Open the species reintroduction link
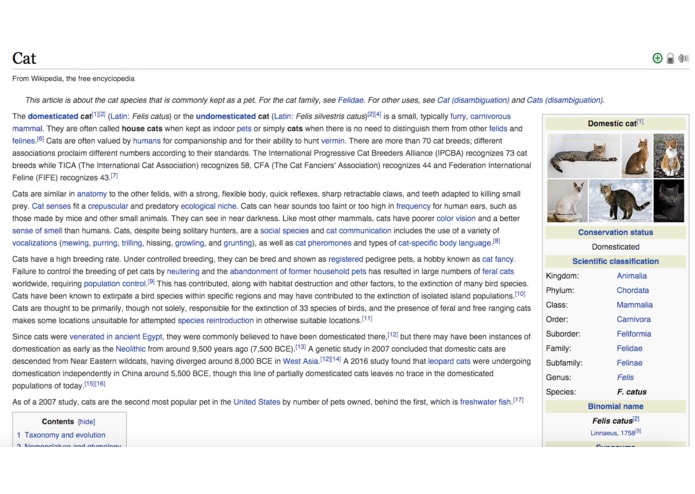The image size is (695, 494). (216, 320)
